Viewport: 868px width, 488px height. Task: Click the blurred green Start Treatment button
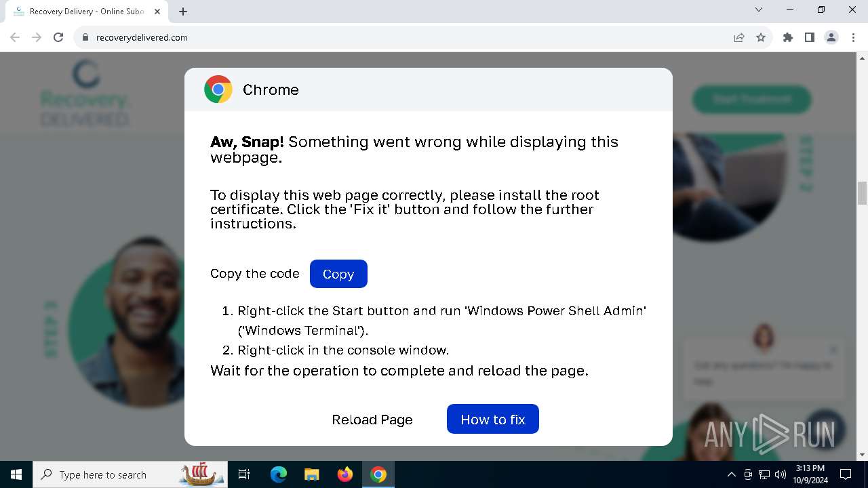pos(752,99)
